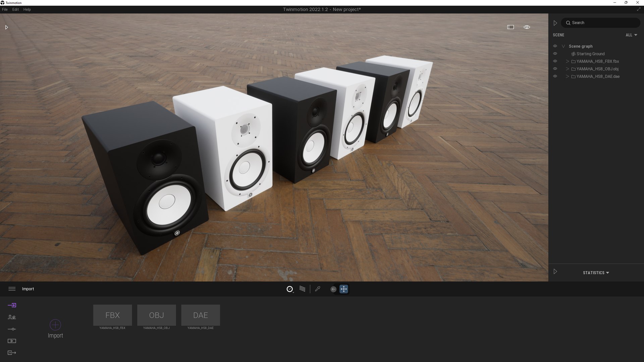Viewport: 644px width, 362px height.
Task: Select the FBX import thumbnail
Action: point(112,315)
